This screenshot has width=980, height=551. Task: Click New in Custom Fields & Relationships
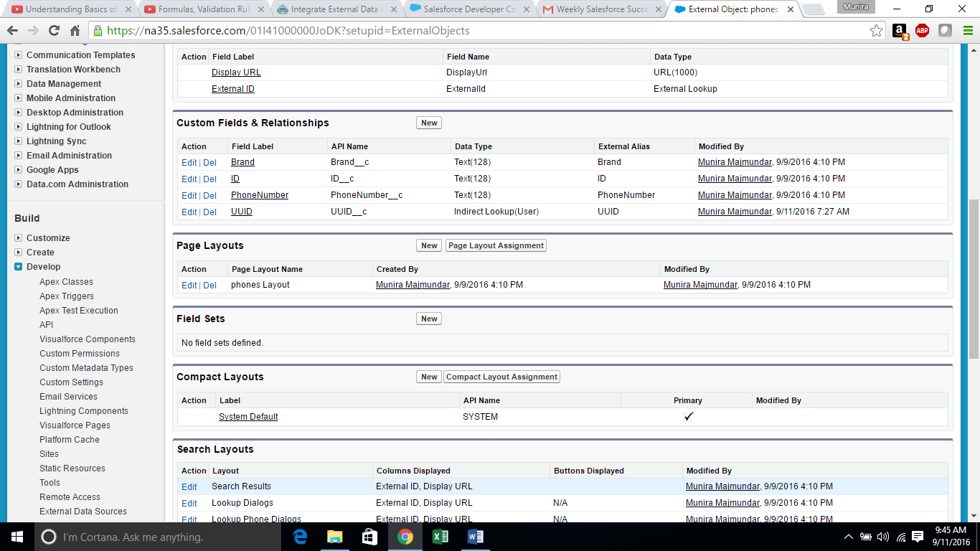pyautogui.click(x=429, y=123)
